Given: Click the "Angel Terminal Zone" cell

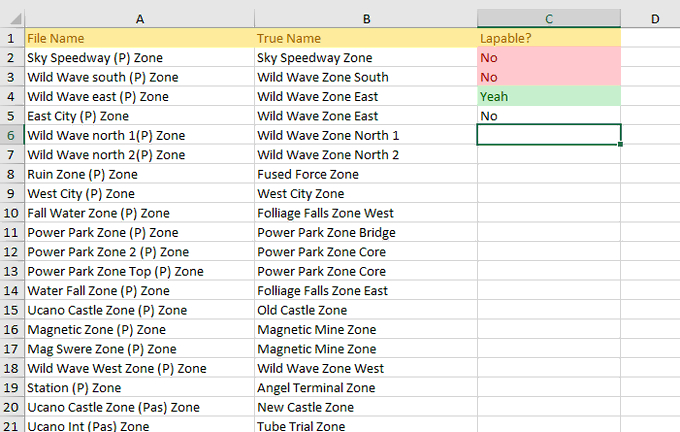Looking at the screenshot, I should click(366, 388).
